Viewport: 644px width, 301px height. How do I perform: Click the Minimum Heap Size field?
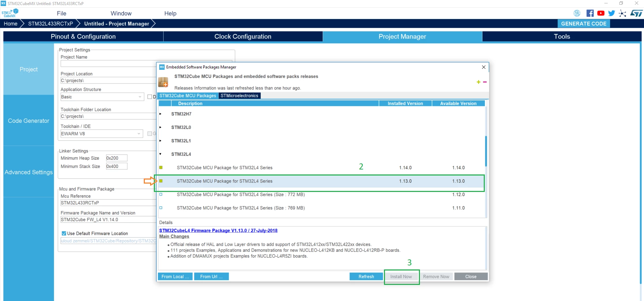click(x=117, y=158)
